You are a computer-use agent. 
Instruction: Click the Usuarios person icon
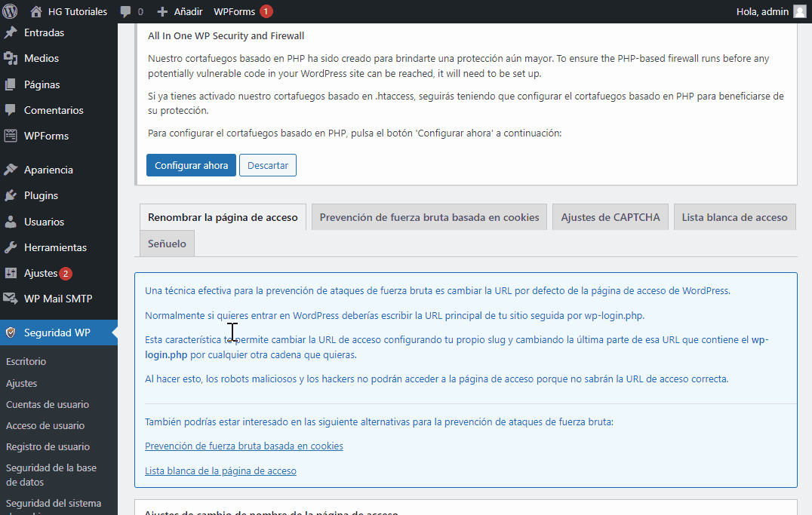11,222
